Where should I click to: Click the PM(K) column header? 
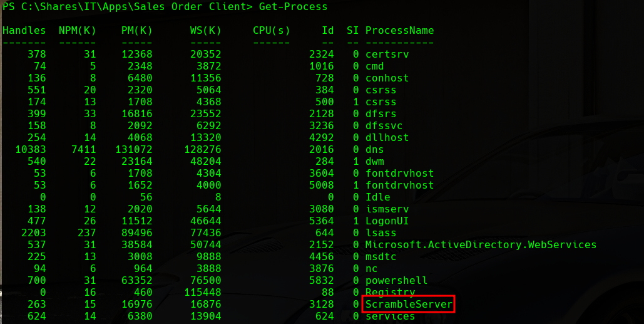point(136,31)
